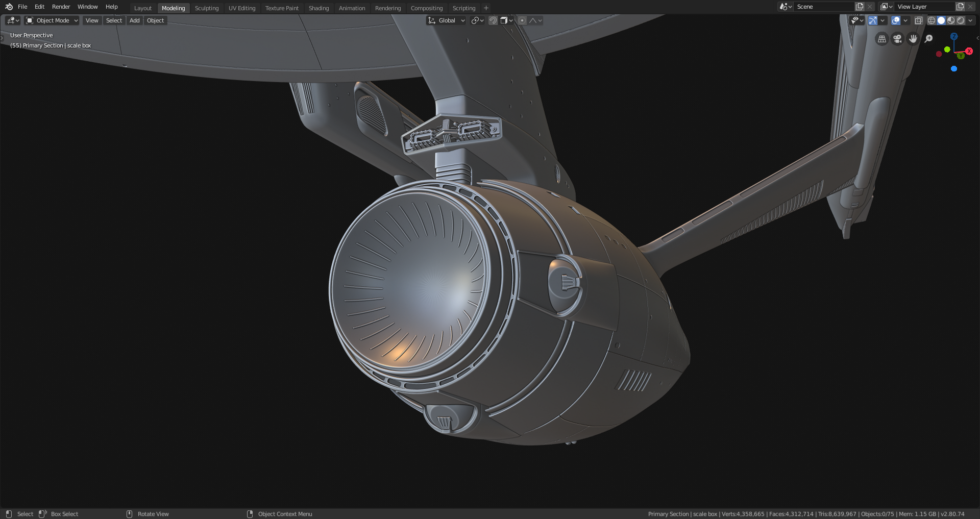Open the Help menu

click(111, 7)
